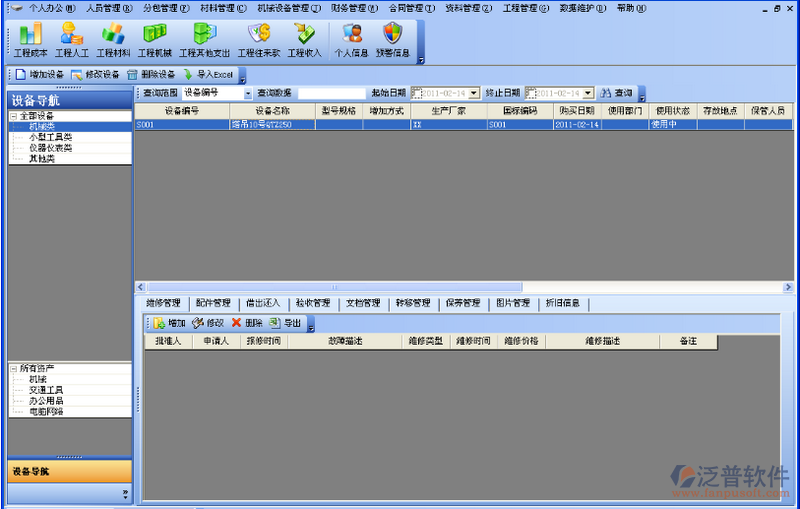Switch to the 折旧信息 tab
The image size is (800, 509).
[x=563, y=303]
